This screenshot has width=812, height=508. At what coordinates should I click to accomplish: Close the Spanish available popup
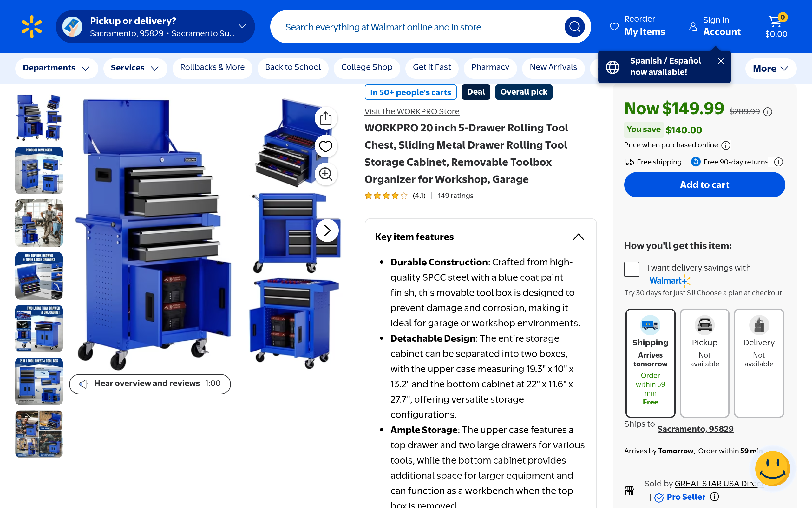point(721,61)
